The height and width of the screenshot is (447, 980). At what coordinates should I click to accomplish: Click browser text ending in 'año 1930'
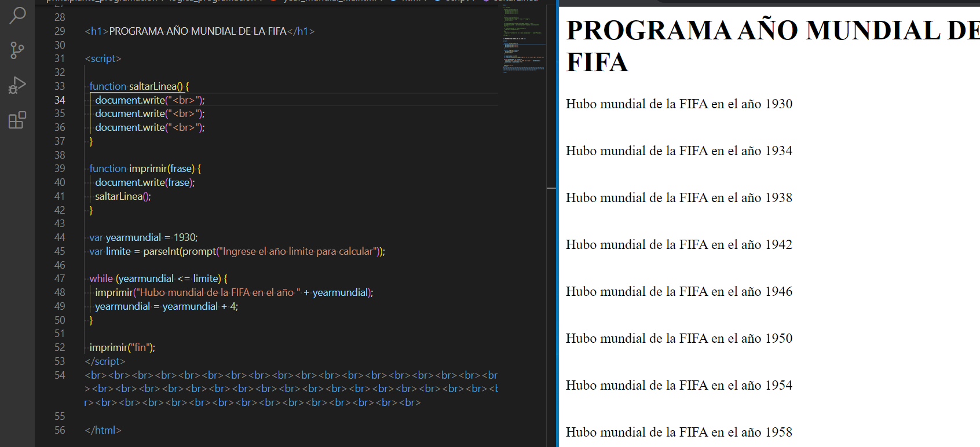(x=679, y=104)
